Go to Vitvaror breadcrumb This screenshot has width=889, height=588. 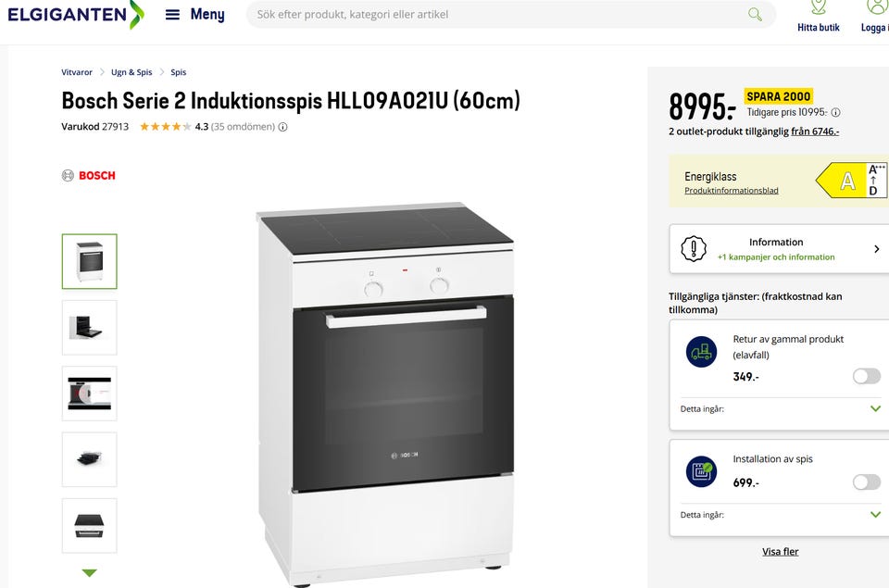pos(77,72)
